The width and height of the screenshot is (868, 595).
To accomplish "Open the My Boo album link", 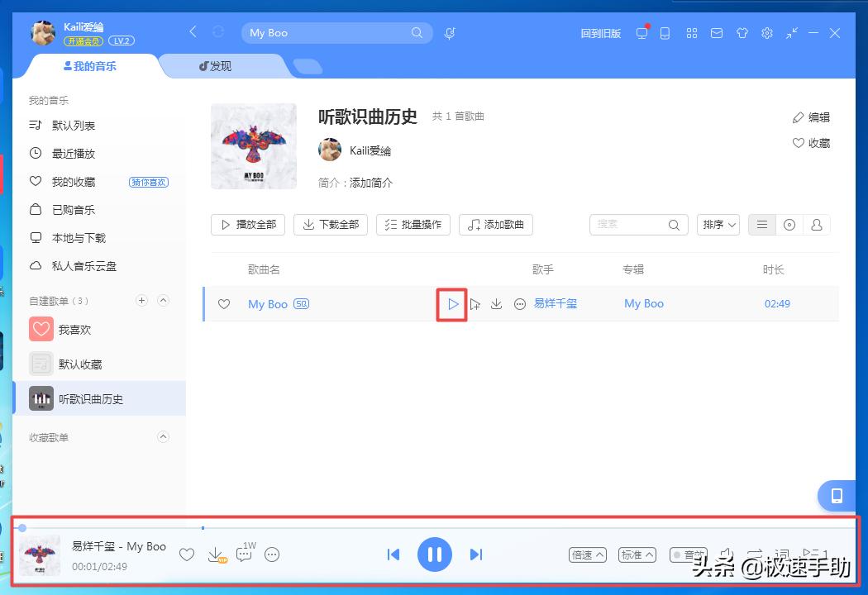I will click(x=644, y=303).
